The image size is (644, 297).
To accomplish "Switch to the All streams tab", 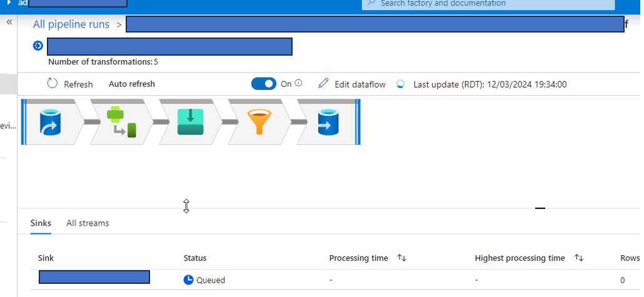I will (88, 223).
